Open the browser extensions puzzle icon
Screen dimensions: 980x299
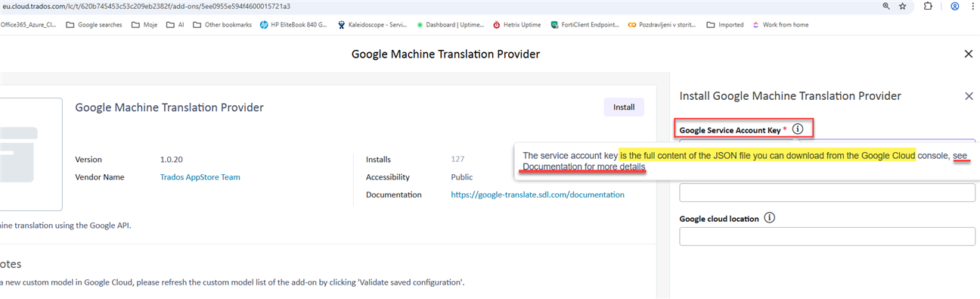929,6
